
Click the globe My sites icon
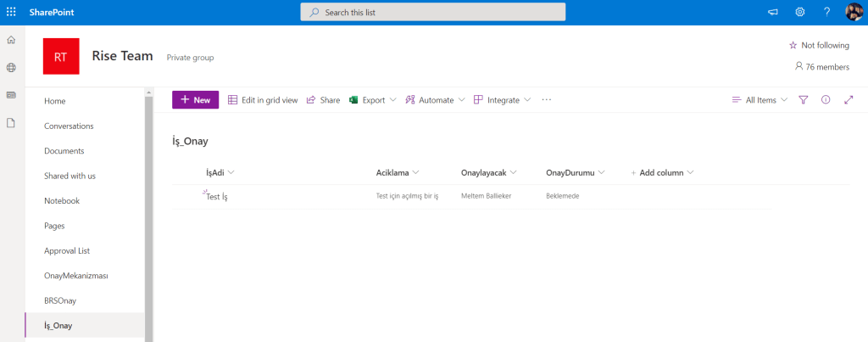tap(11, 68)
